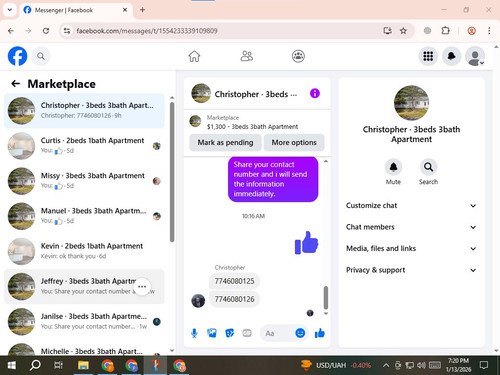Click the Facebook logo

point(17,56)
